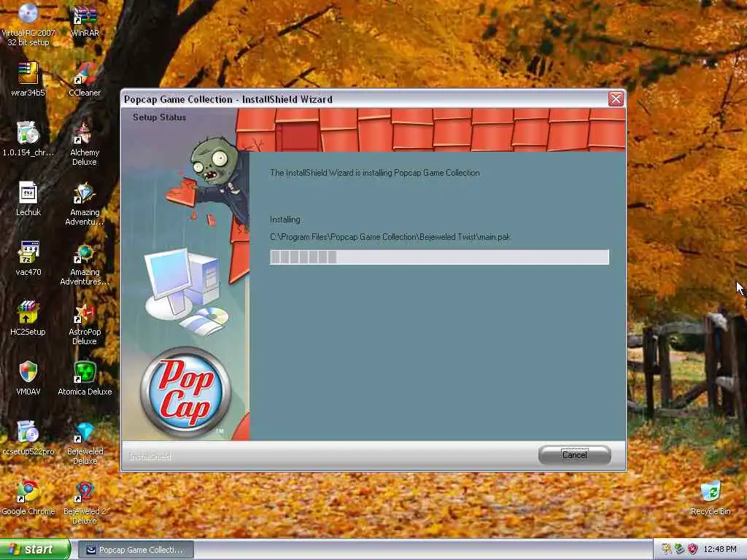Click the 12:48 PM taskbar clock

pyautogui.click(x=720, y=550)
